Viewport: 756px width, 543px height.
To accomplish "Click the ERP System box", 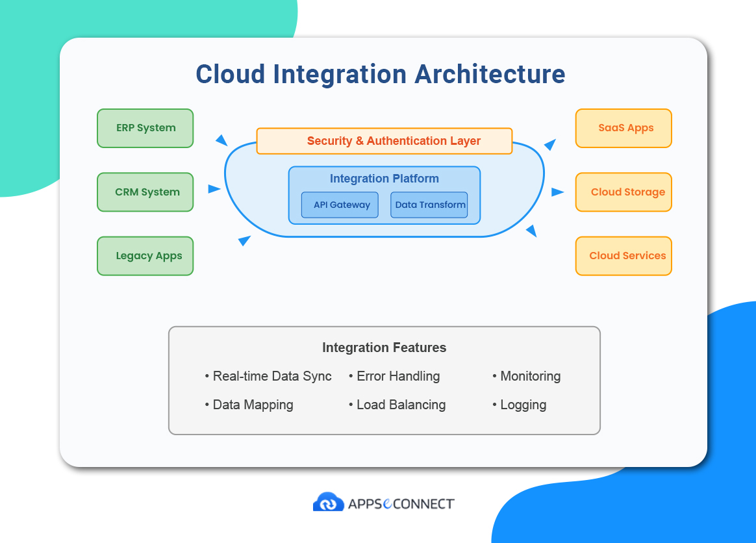I will click(145, 128).
